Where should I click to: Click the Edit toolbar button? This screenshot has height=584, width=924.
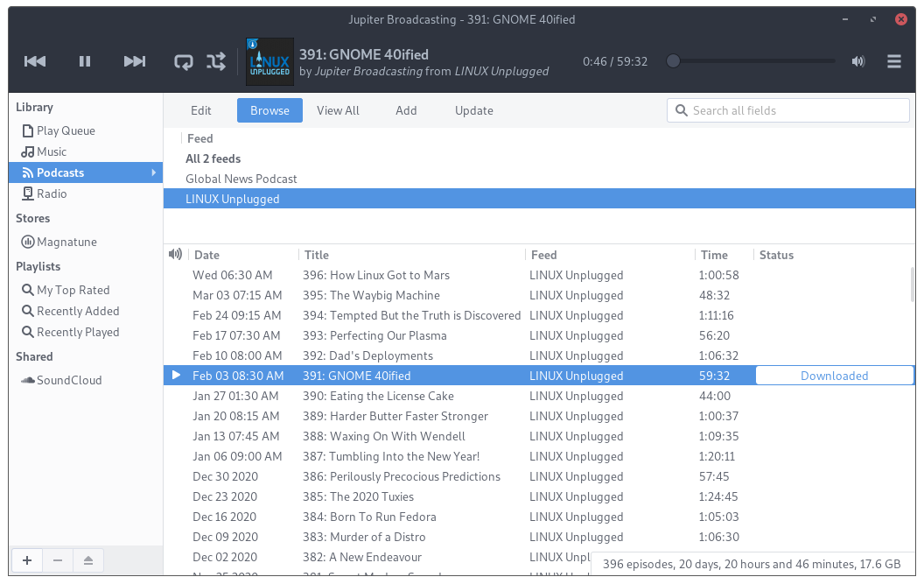click(x=201, y=110)
